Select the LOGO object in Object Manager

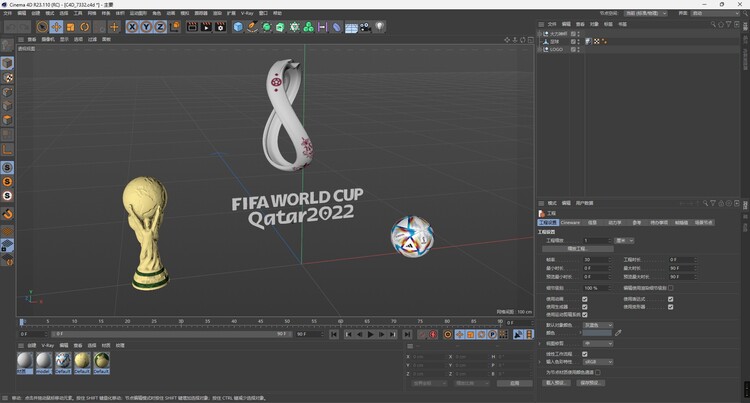(x=556, y=49)
